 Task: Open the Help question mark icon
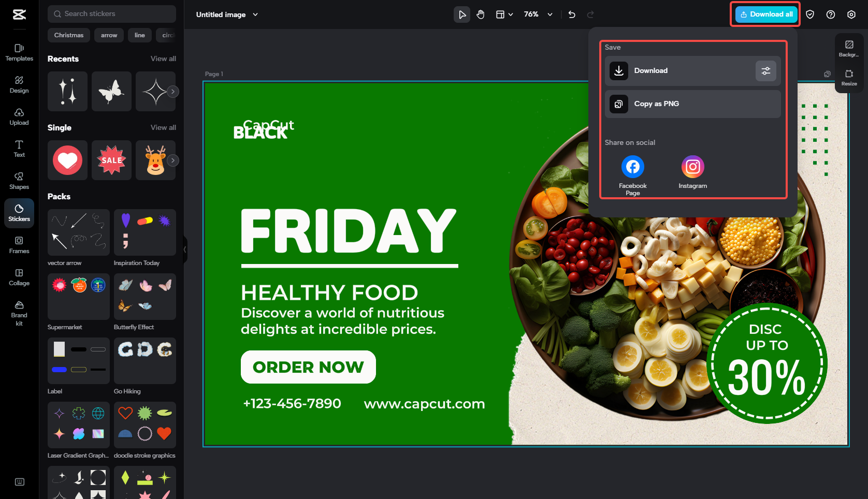(x=831, y=14)
